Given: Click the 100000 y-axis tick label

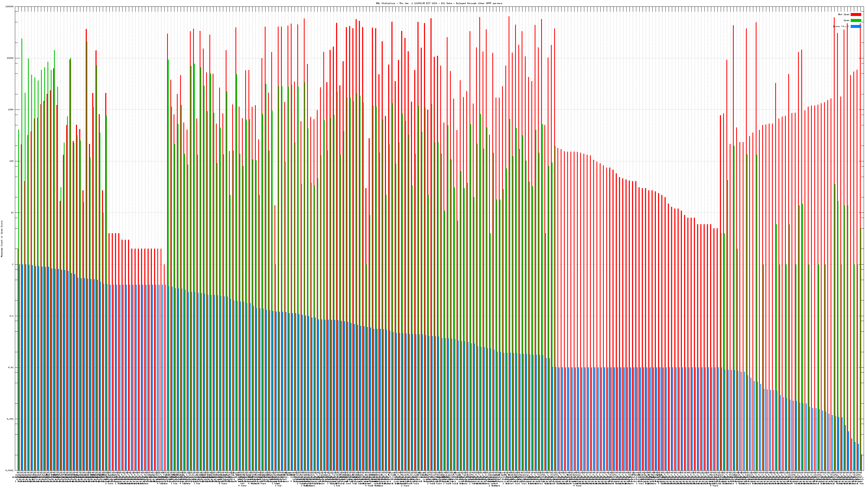Looking at the screenshot, I should (x=10, y=7).
